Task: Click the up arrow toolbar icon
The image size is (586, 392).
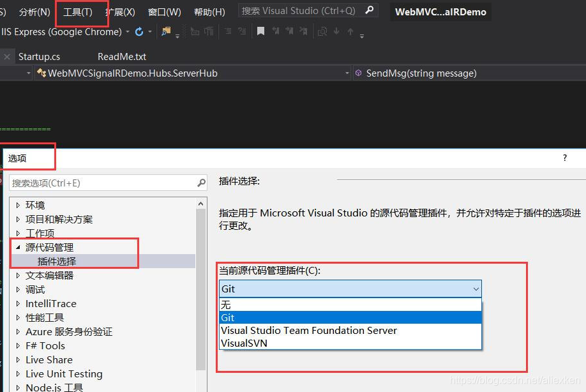Action: (x=350, y=32)
